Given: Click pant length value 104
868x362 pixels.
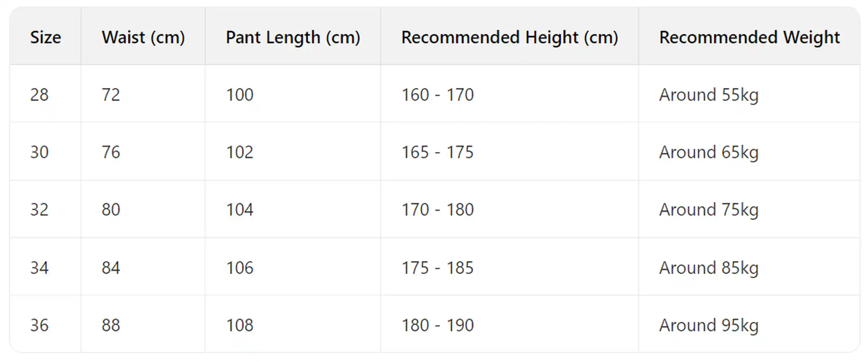Looking at the screenshot, I should point(240,210).
